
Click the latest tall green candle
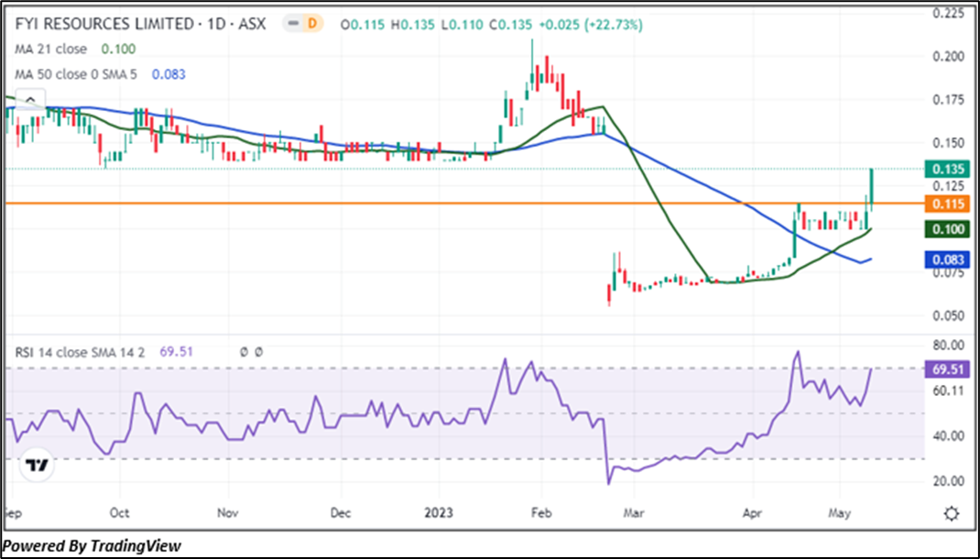[871, 190]
